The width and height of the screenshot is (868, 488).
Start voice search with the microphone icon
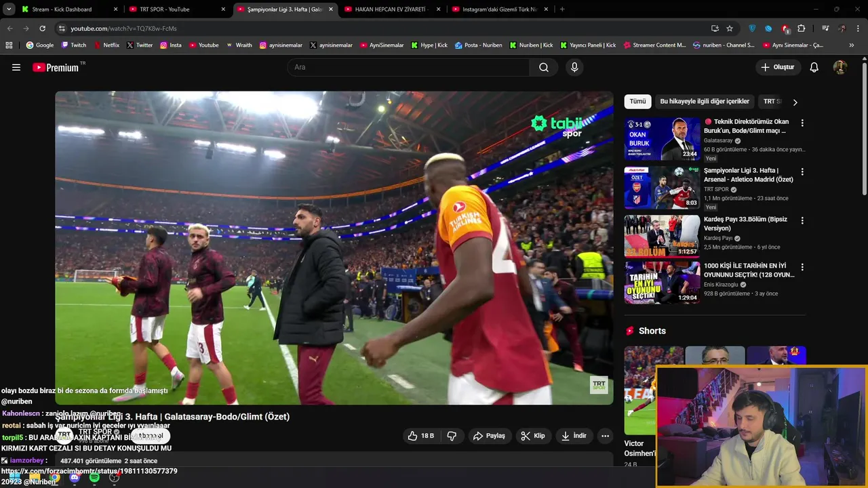(x=574, y=67)
